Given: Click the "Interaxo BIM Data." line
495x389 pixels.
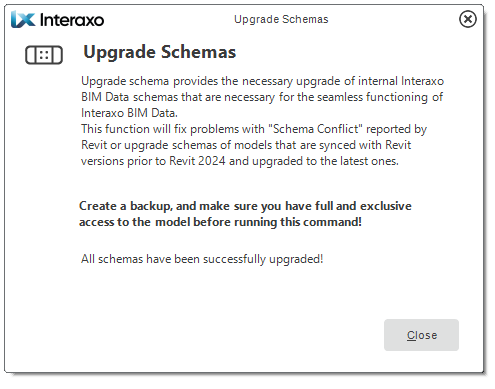Looking at the screenshot, I should pos(129,113).
